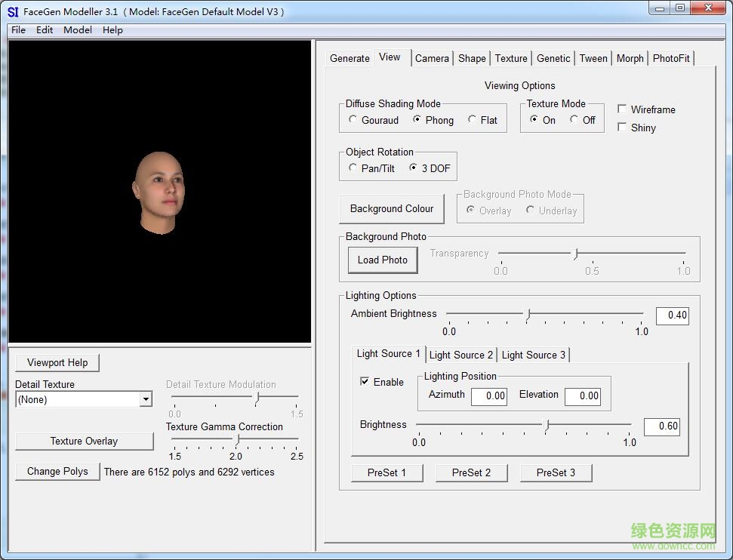The width and height of the screenshot is (733, 560).
Task: Apply PreSet 3 lighting
Action: [x=556, y=472]
